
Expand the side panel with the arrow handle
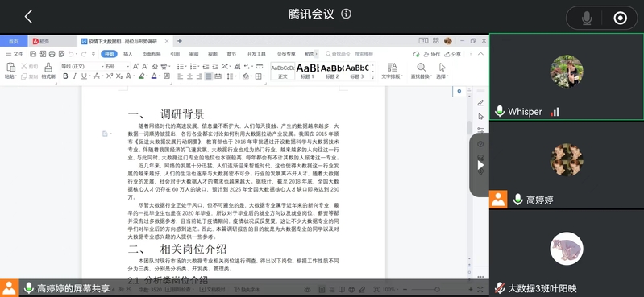tap(480, 165)
